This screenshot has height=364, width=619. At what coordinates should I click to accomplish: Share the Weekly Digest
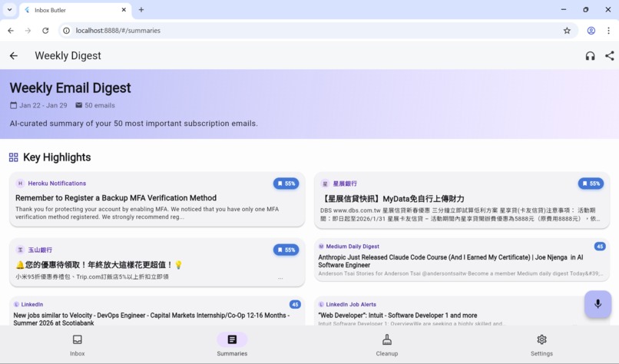click(x=610, y=55)
